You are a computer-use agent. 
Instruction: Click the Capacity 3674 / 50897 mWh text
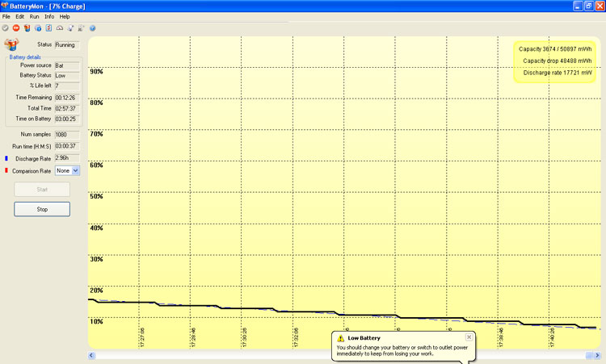tap(555, 49)
